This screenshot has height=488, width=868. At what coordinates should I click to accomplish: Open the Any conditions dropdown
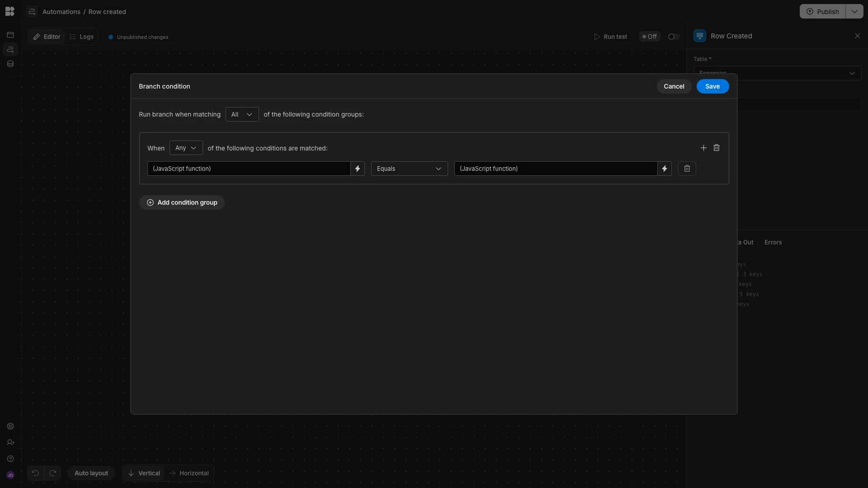click(186, 148)
